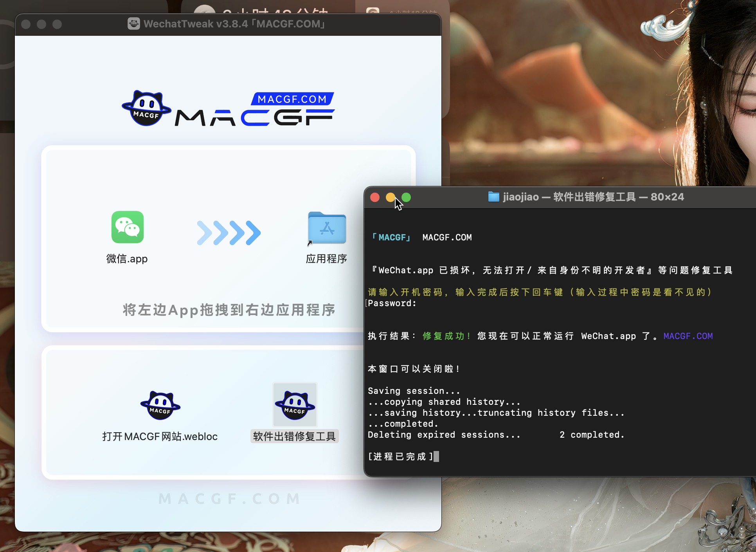This screenshot has width=756, height=552.
Task: Click the MACGF.COM link at the repair result line
Action: coord(688,336)
